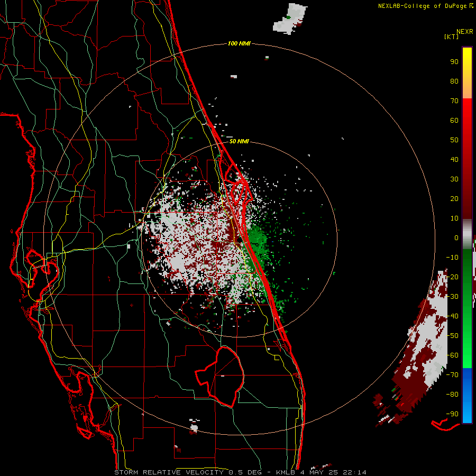Click the -80 scale value
476x476 pixels.
point(452,395)
